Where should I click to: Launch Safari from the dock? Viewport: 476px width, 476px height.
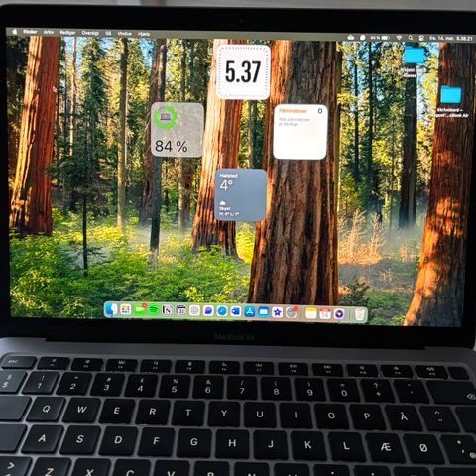(222, 311)
